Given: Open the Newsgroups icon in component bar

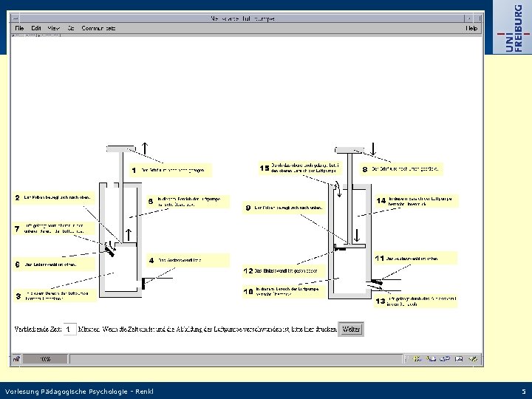Looking at the screenshot, I should [445, 358].
